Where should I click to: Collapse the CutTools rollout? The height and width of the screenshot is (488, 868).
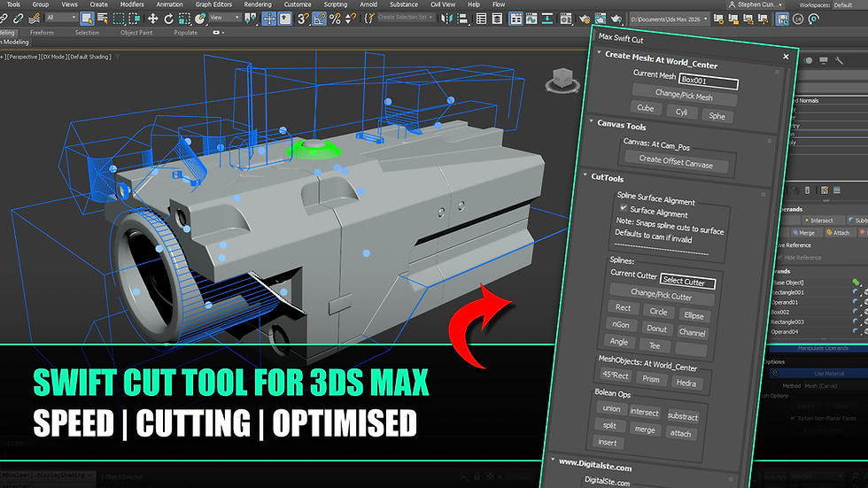(x=585, y=175)
